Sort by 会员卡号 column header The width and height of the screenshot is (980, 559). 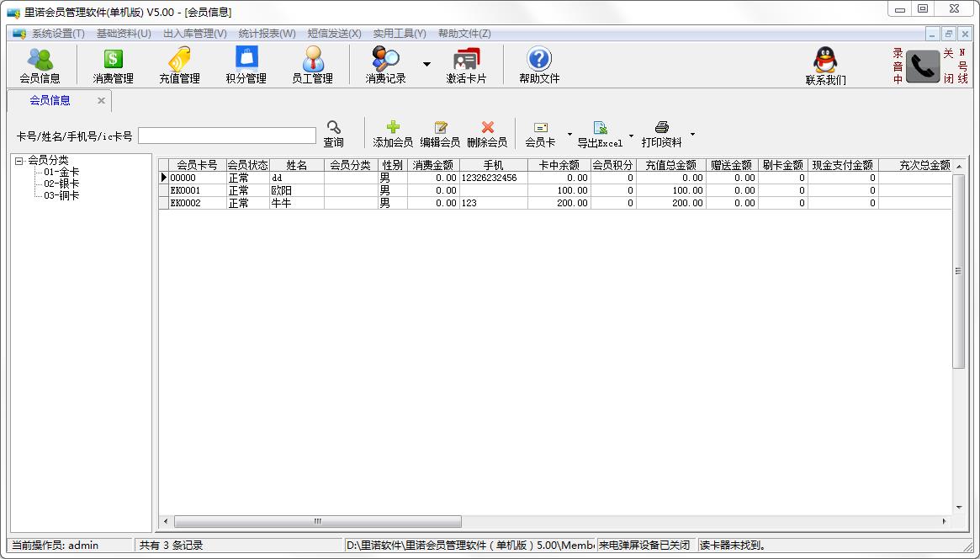coord(198,165)
